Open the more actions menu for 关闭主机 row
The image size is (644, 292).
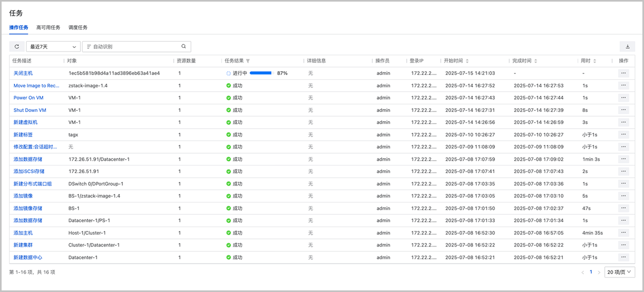click(623, 73)
